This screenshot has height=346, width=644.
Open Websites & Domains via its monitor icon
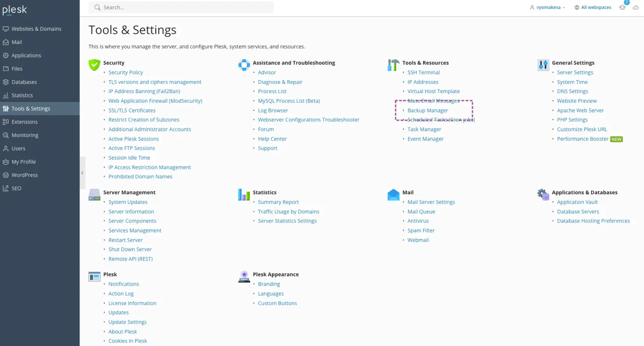[5, 29]
